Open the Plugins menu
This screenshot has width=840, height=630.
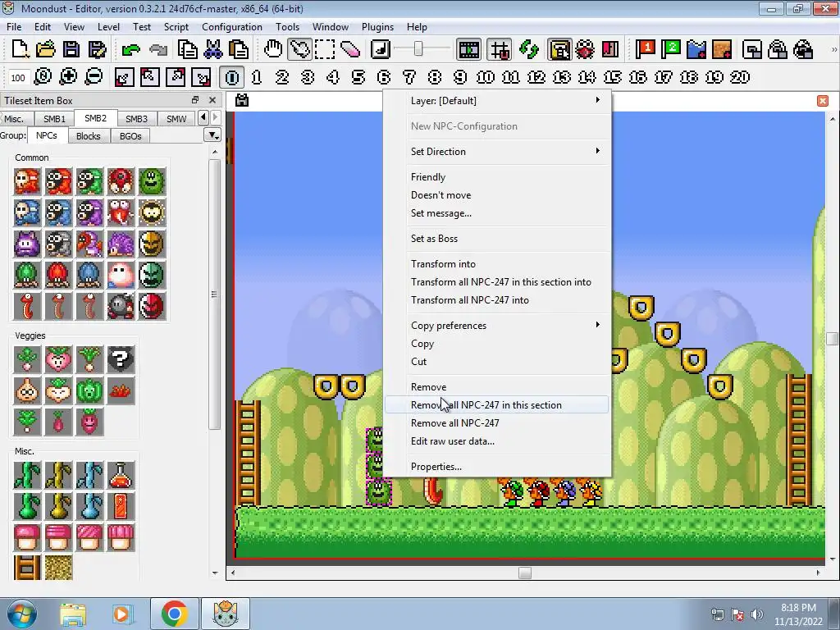(377, 27)
